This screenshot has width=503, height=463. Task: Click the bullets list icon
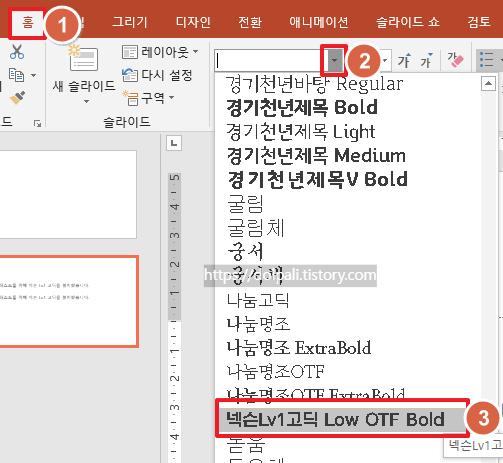[x=486, y=60]
